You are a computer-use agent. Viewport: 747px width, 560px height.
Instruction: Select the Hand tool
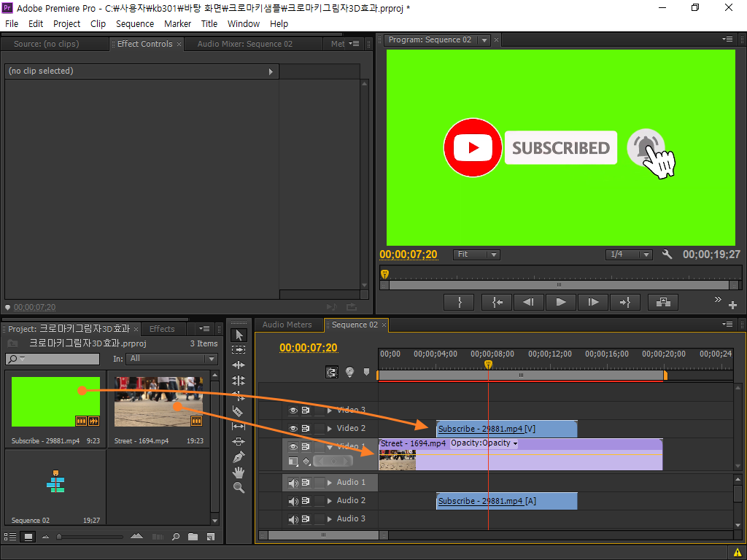click(x=239, y=472)
